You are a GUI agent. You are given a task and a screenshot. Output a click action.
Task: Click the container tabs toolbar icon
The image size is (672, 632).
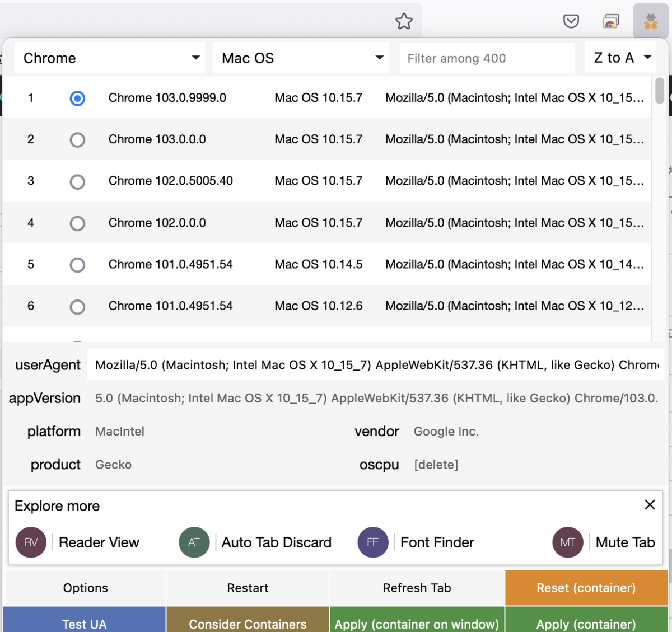pyautogui.click(x=611, y=21)
